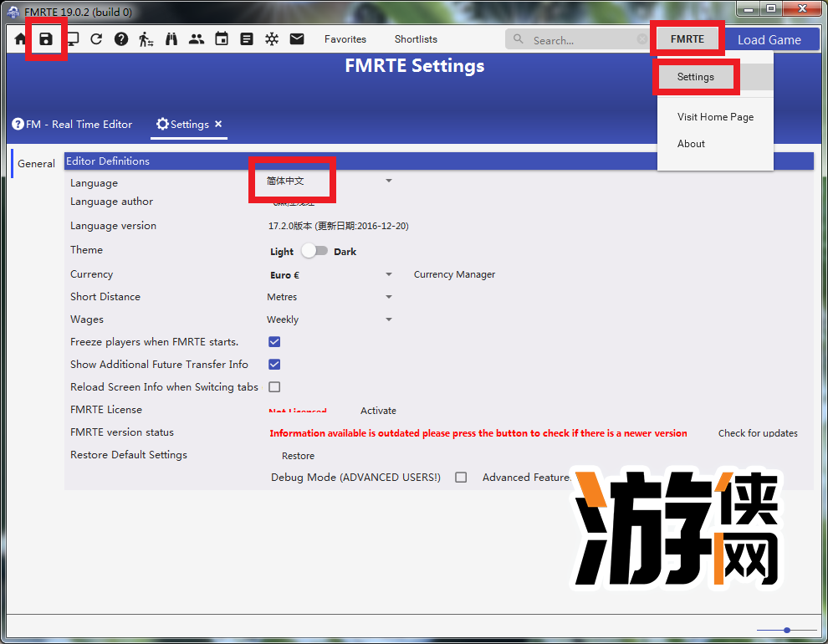Click the Freezer snowflake icon
This screenshot has width=828, height=644.
tap(272, 39)
